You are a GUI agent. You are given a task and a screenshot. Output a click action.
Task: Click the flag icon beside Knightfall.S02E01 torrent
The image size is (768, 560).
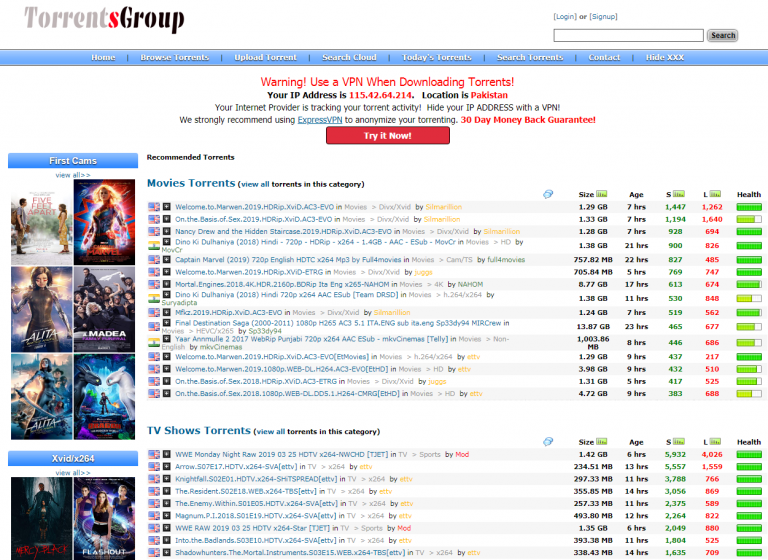click(154, 479)
